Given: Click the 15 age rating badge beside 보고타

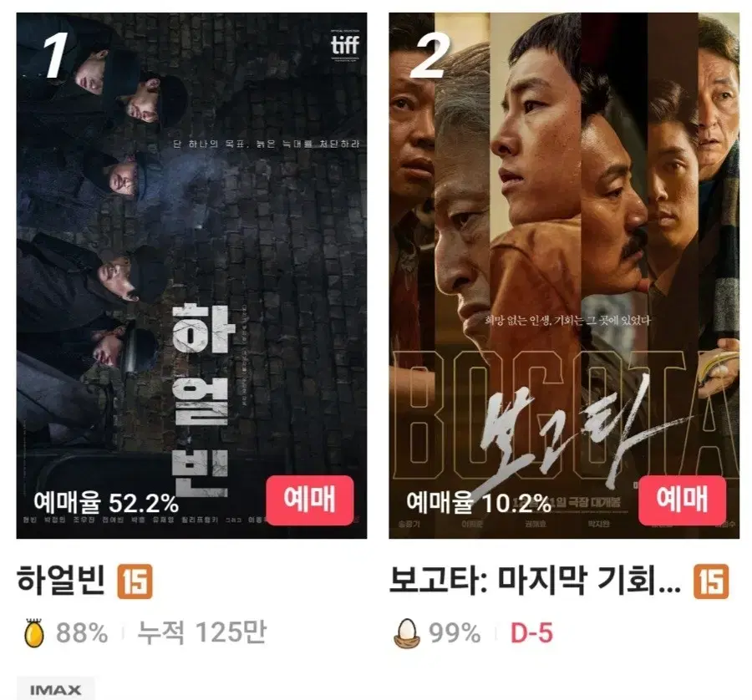Looking at the screenshot, I should click(711, 581).
